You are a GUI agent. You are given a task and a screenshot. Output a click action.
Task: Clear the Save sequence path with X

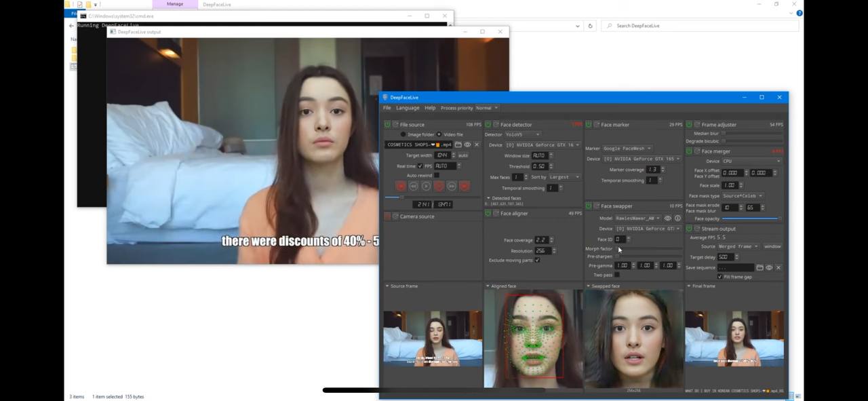point(778,267)
